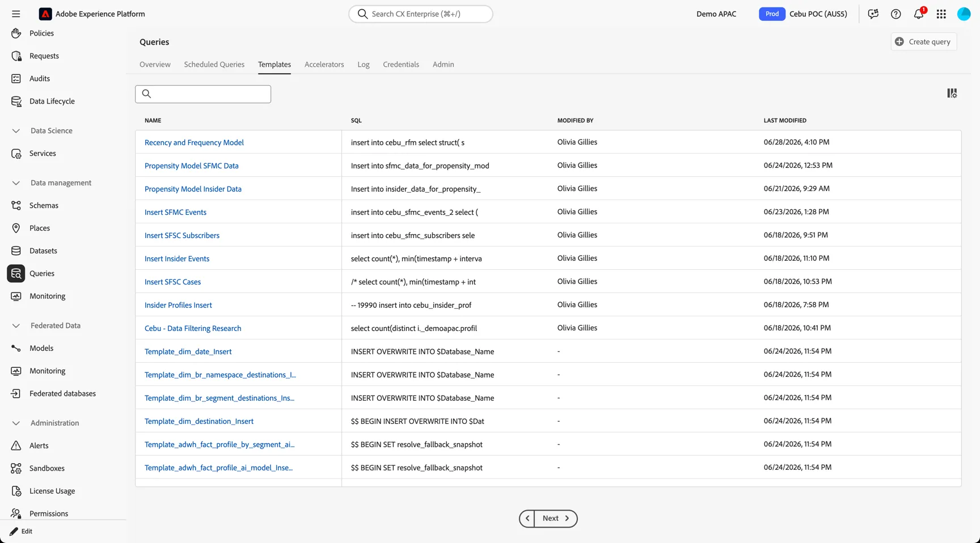The height and width of the screenshot is (543, 980).
Task: Click the Places pin icon
Action: click(x=16, y=228)
